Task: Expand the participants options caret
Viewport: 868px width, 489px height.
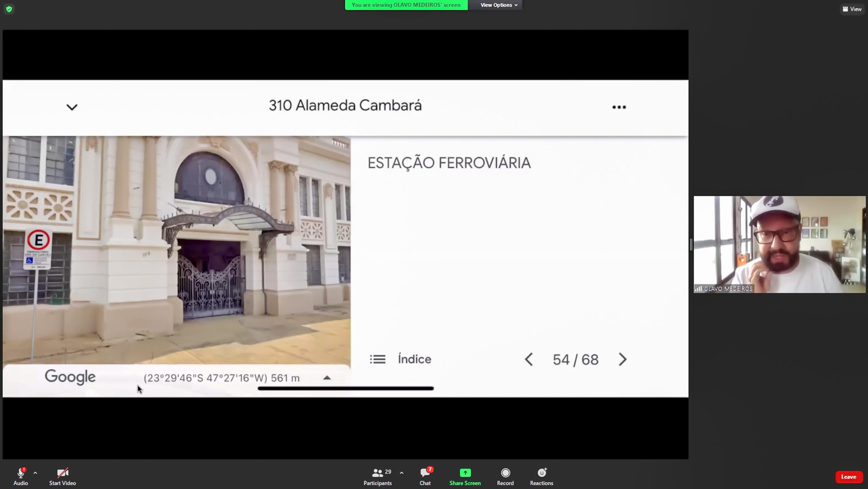Action: (401, 473)
